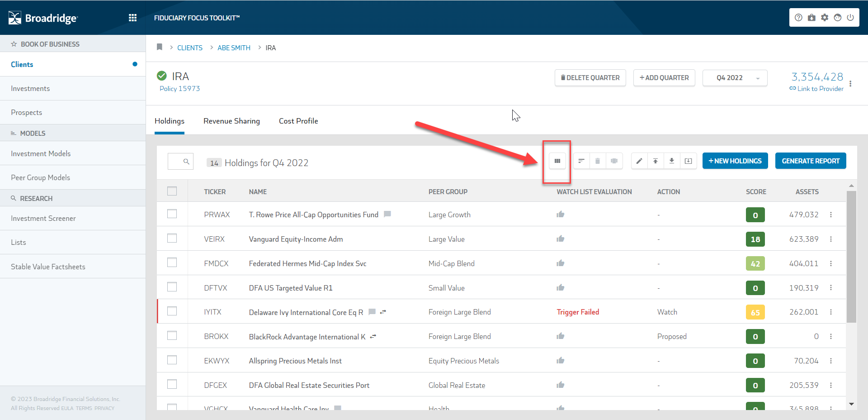This screenshot has width=868, height=420.
Task: Check the box for VEIRX holding
Action: [172, 239]
